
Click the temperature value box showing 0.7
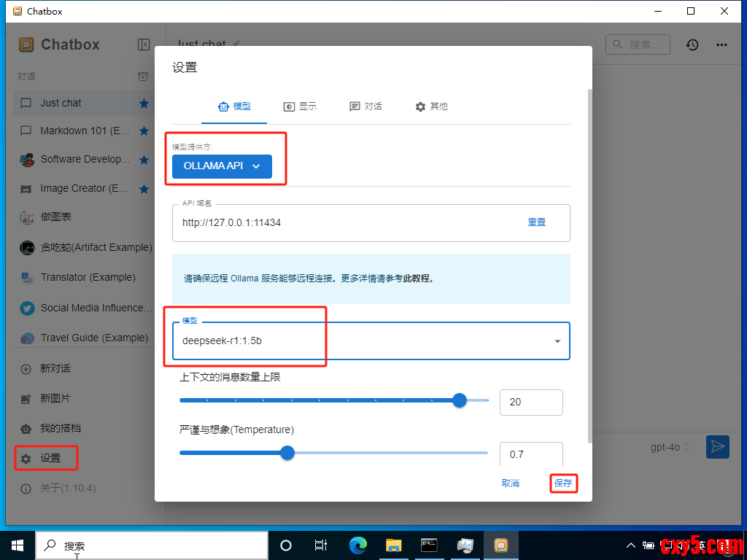tap(531, 454)
